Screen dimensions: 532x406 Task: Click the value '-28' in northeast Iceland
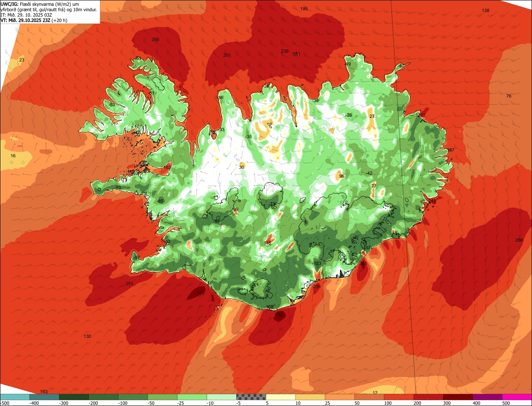click(348, 115)
